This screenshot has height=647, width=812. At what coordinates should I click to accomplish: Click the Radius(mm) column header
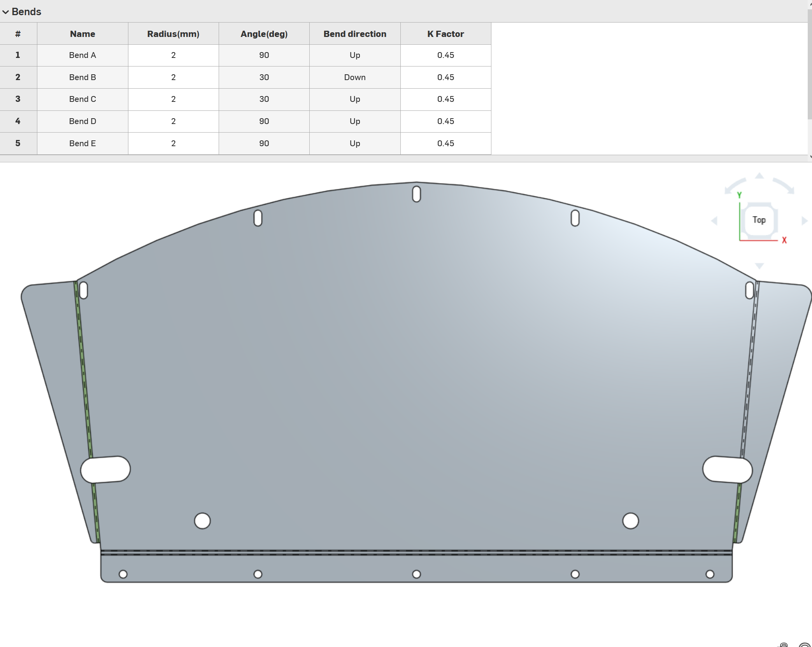coord(173,34)
